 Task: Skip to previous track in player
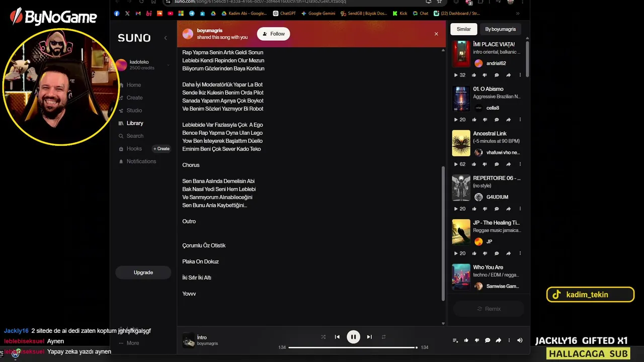pyautogui.click(x=337, y=337)
